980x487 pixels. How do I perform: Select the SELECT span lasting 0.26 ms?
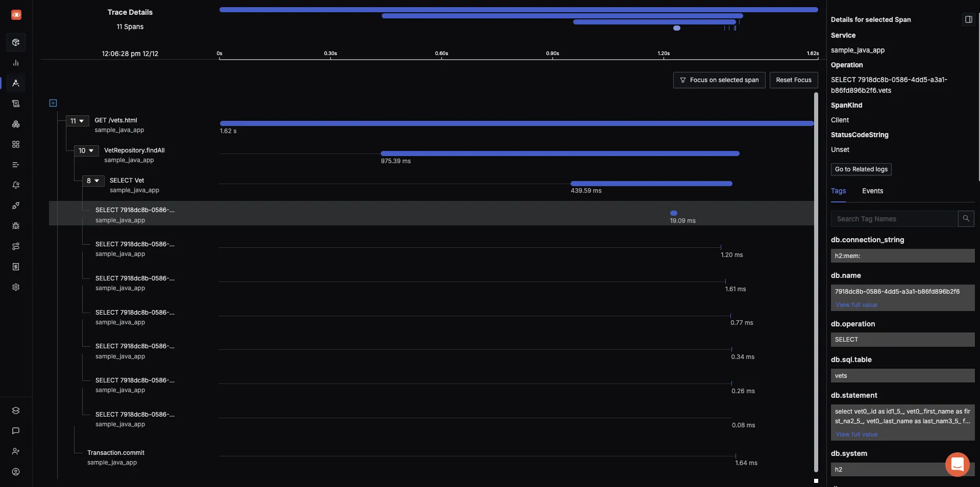pyautogui.click(x=431, y=385)
